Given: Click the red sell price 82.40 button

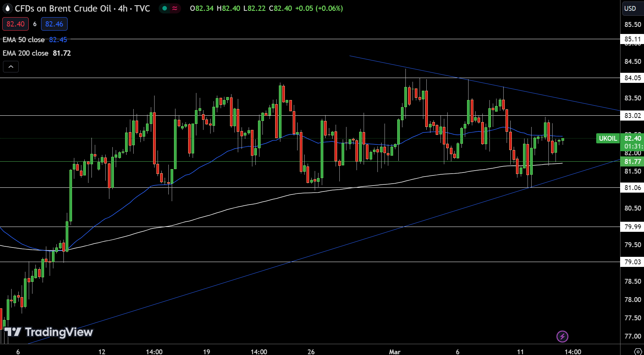Looking at the screenshot, I should click(x=16, y=24).
